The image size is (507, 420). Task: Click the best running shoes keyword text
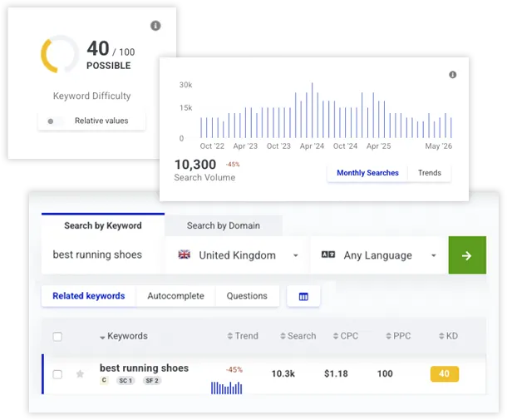point(144,368)
